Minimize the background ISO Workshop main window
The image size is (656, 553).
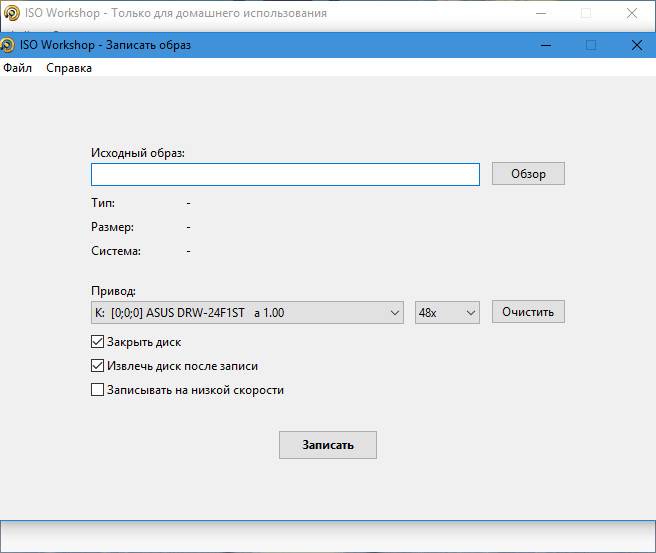pyautogui.click(x=541, y=13)
